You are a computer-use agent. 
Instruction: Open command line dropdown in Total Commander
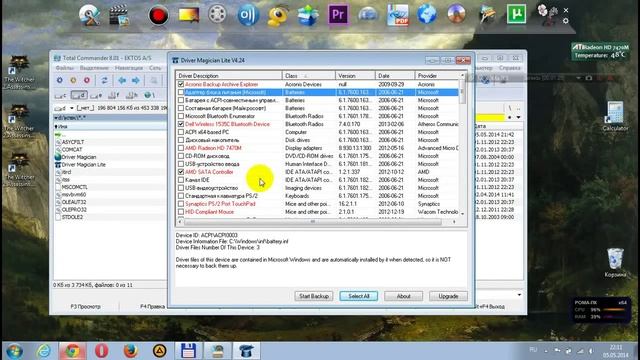[x=519, y=295]
